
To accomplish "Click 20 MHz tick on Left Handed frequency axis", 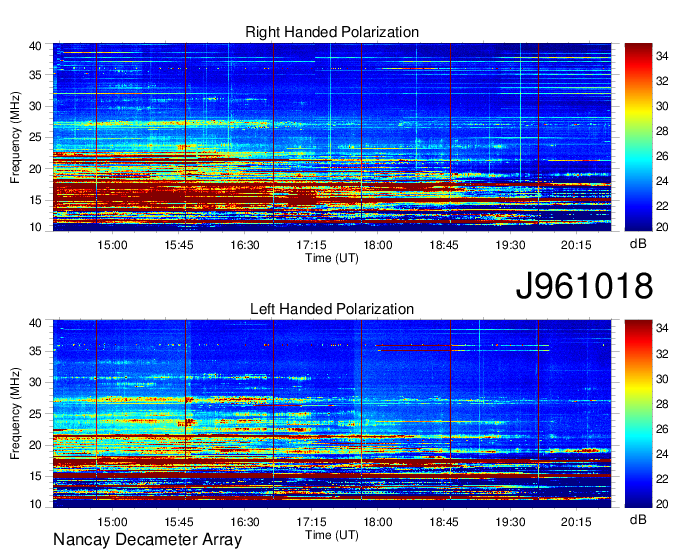I will pos(36,445).
